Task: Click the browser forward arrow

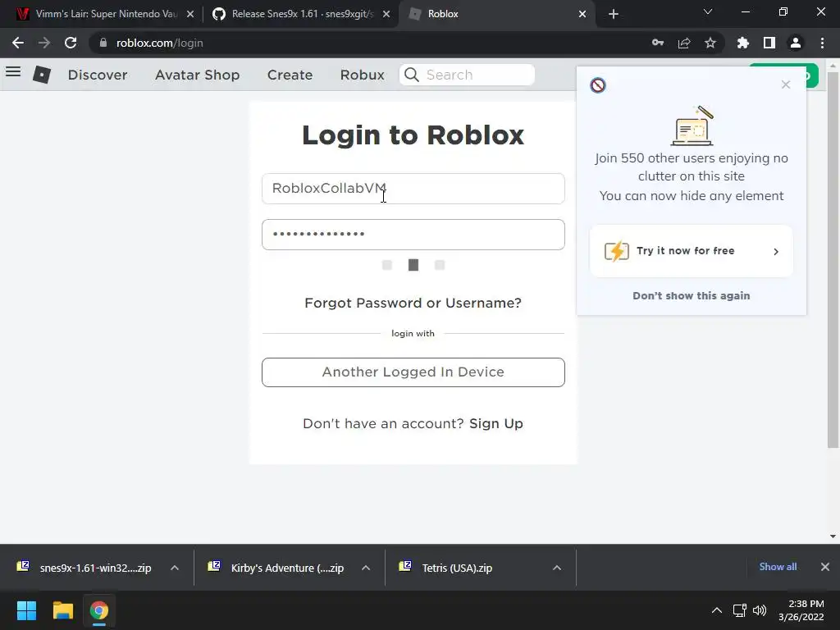Action: click(44, 43)
